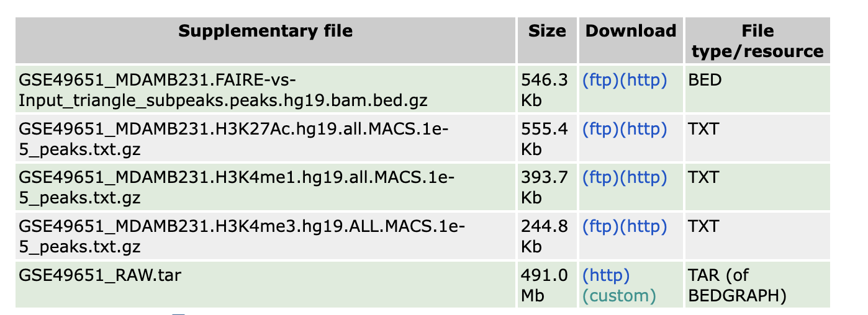Click the H3K4me3 MACS peaks file name

(242, 236)
